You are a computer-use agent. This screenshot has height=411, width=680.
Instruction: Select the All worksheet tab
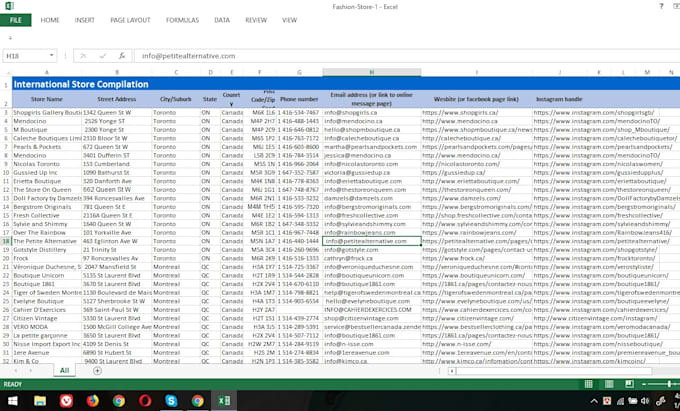point(64,370)
